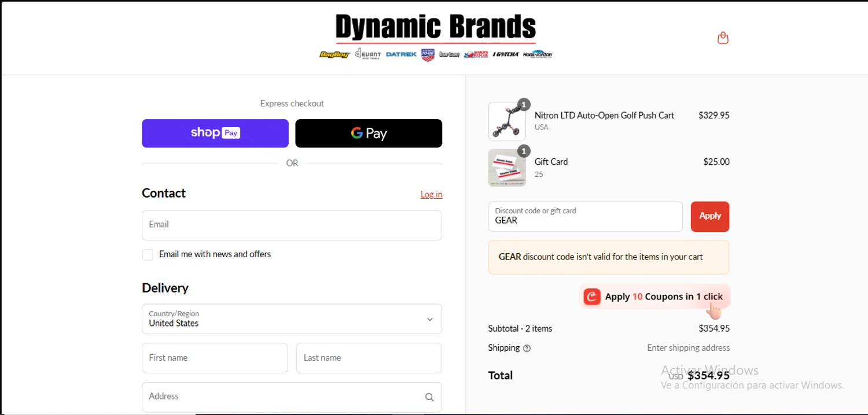Click the Log in link
868x415 pixels.
(431, 194)
